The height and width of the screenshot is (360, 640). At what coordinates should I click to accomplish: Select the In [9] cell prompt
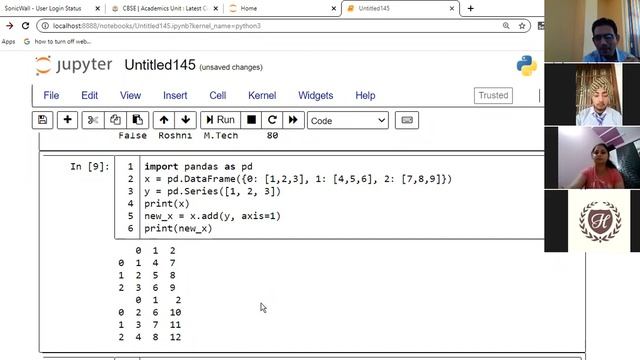[90, 167]
